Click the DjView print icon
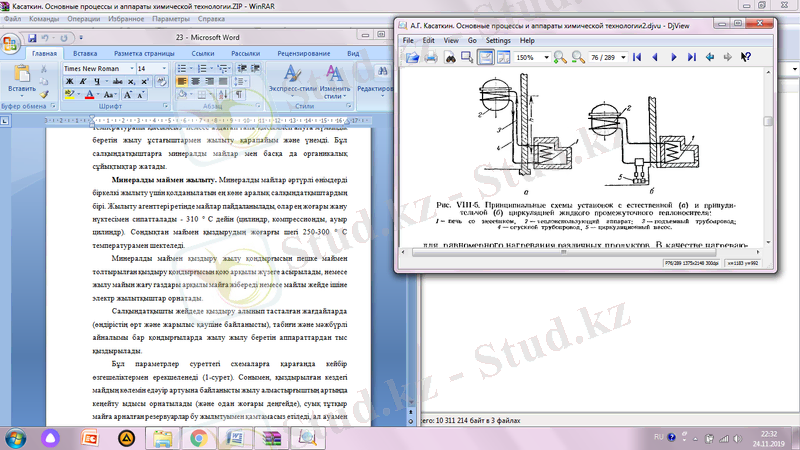 432,58
